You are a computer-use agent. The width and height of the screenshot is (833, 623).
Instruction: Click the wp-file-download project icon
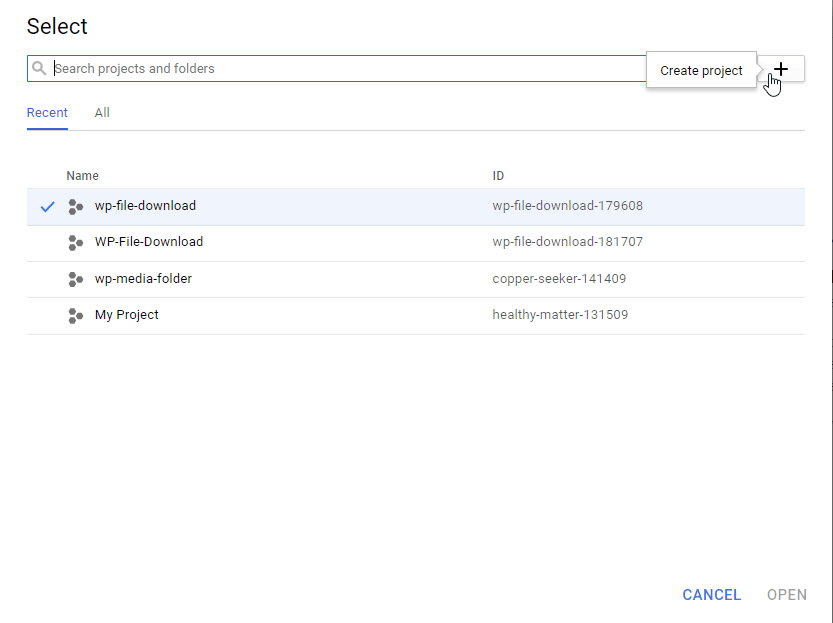(x=75, y=206)
